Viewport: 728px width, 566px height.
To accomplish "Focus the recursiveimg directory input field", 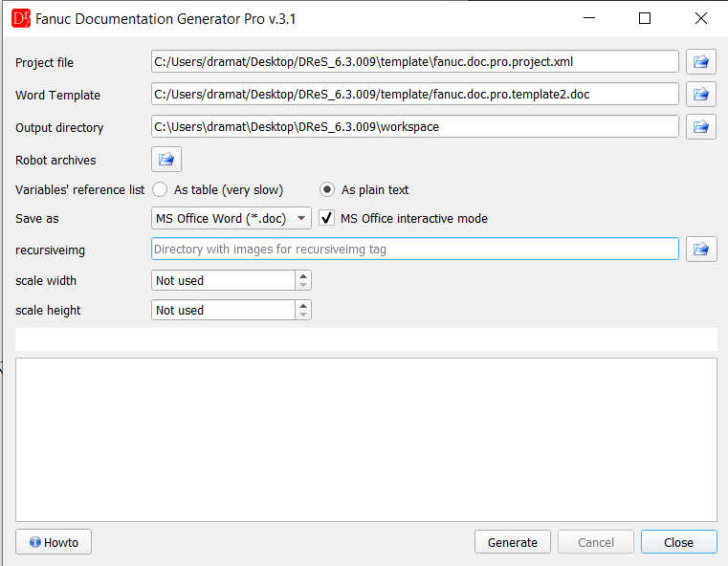I will [x=414, y=250].
